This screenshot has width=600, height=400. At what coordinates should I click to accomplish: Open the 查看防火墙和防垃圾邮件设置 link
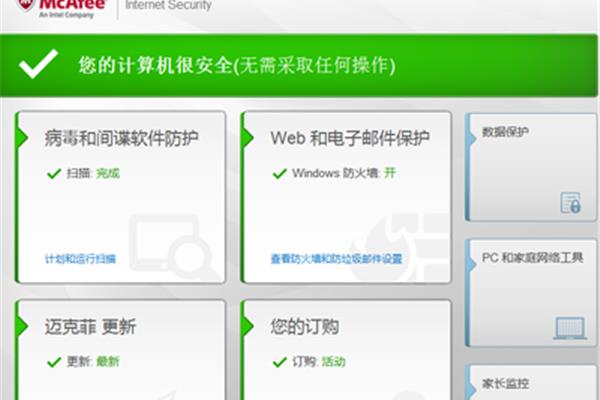pyautogui.click(x=336, y=259)
